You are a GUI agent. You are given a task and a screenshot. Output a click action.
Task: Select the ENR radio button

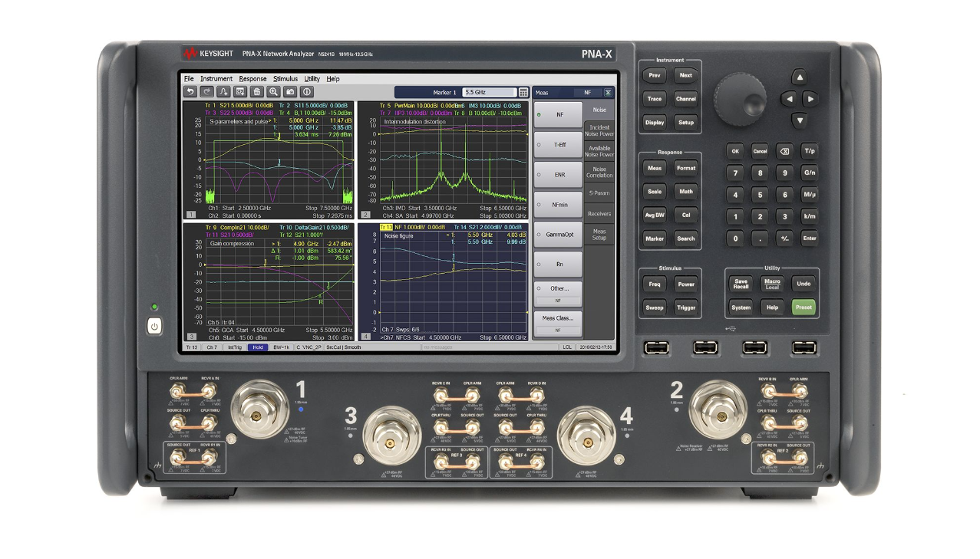click(x=558, y=174)
